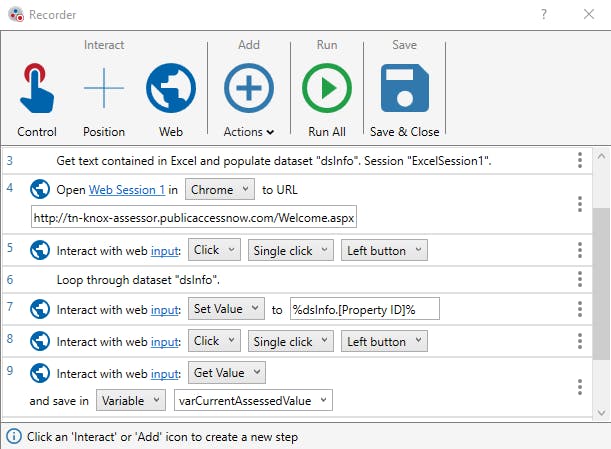The image size is (611, 449).
Task: Click the %dsInfo.[Property ID]% value field
Action: coord(363,310)
